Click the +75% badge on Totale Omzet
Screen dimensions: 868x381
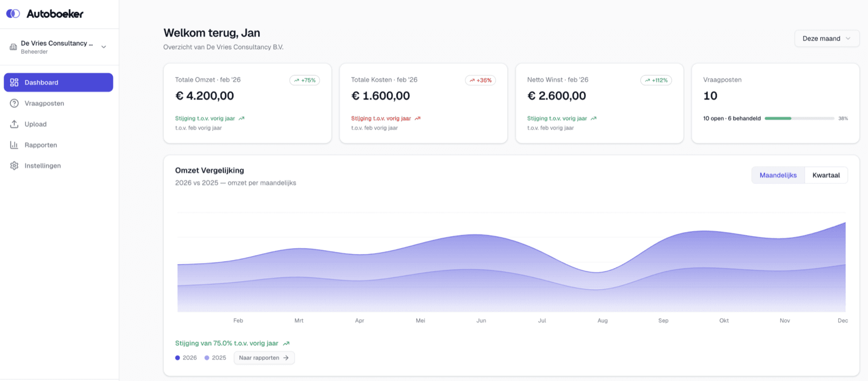click(304, 80)
